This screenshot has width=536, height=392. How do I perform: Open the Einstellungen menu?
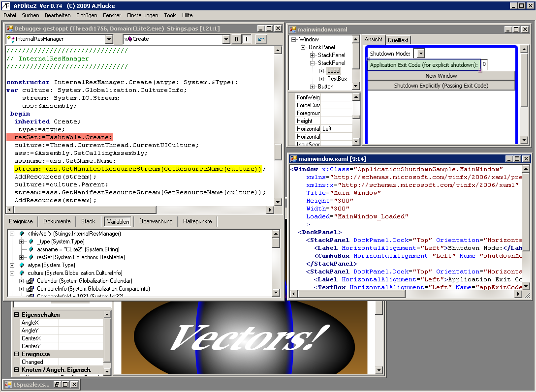click(143, 15)
